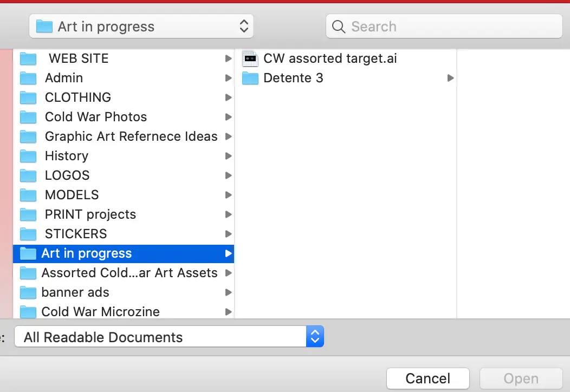
Task: Open the All Readable Documents format dropdown
Action: click(x=169, y=337)
